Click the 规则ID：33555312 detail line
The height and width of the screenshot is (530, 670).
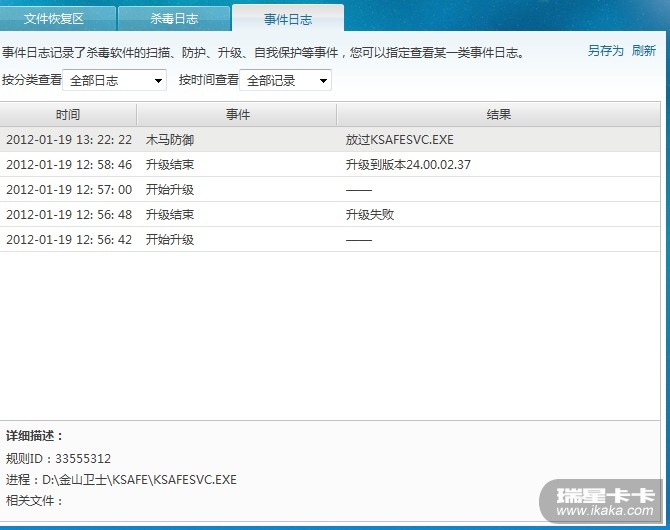59,459
